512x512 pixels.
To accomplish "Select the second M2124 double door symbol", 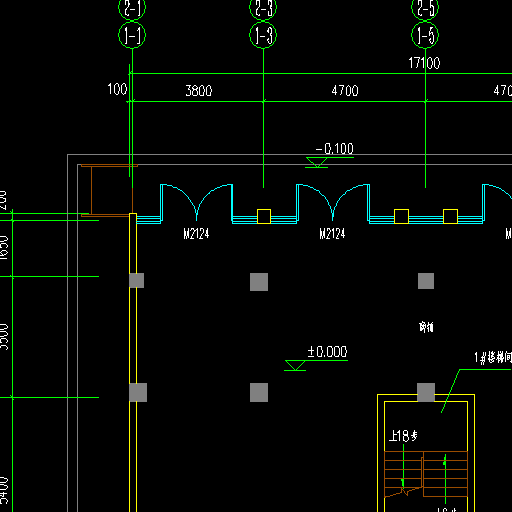I will click(333, 202).
